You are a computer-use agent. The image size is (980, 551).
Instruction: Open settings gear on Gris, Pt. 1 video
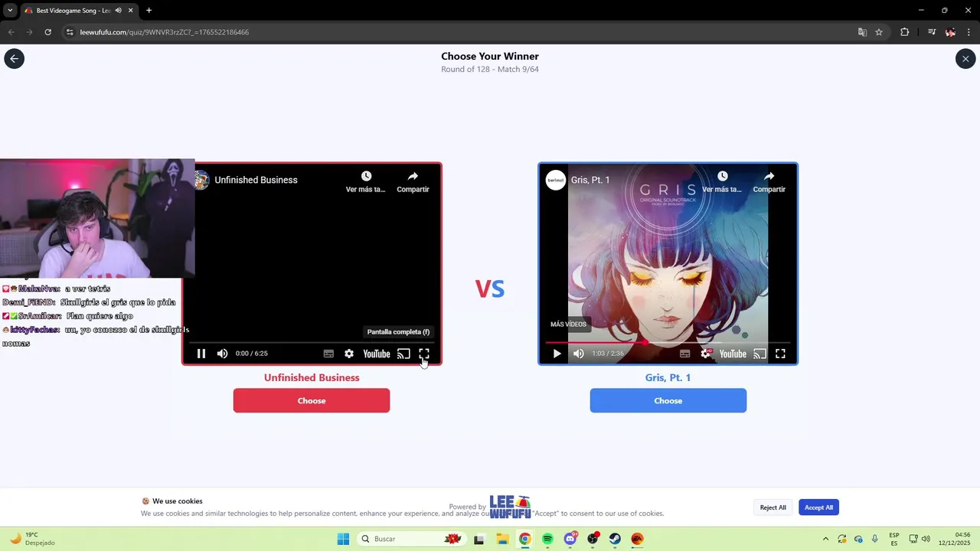click(x=706, y=354)
